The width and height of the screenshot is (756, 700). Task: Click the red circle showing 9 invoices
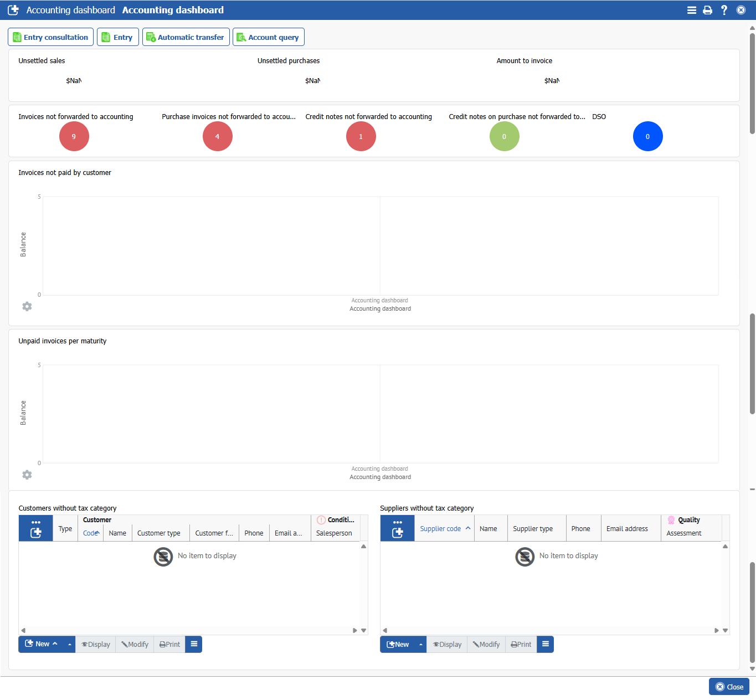(x=74, y=136)
